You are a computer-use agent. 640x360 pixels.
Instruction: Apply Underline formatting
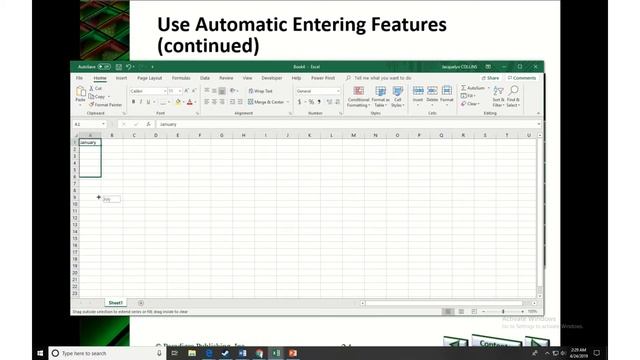coord(148,102)
